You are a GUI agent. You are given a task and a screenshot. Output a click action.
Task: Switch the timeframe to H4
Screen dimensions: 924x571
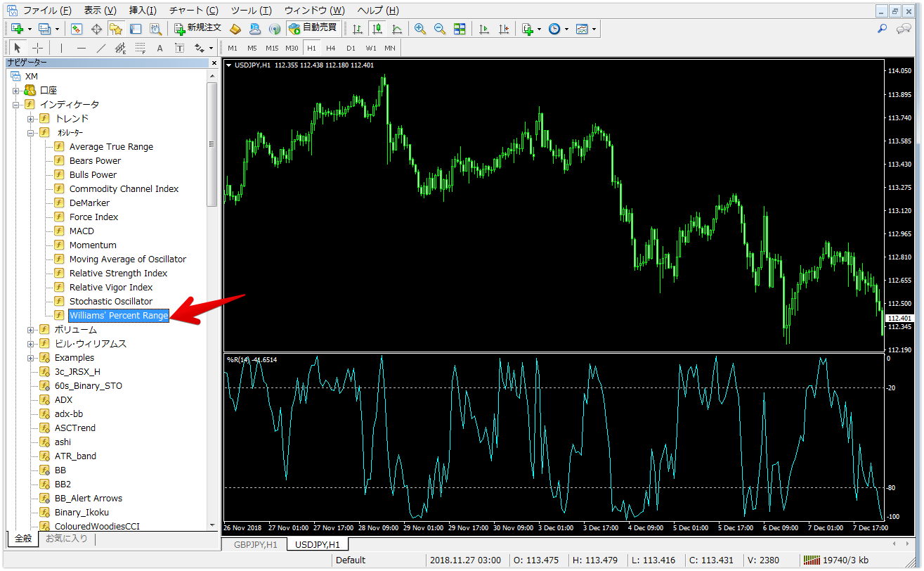coord(330,48)
